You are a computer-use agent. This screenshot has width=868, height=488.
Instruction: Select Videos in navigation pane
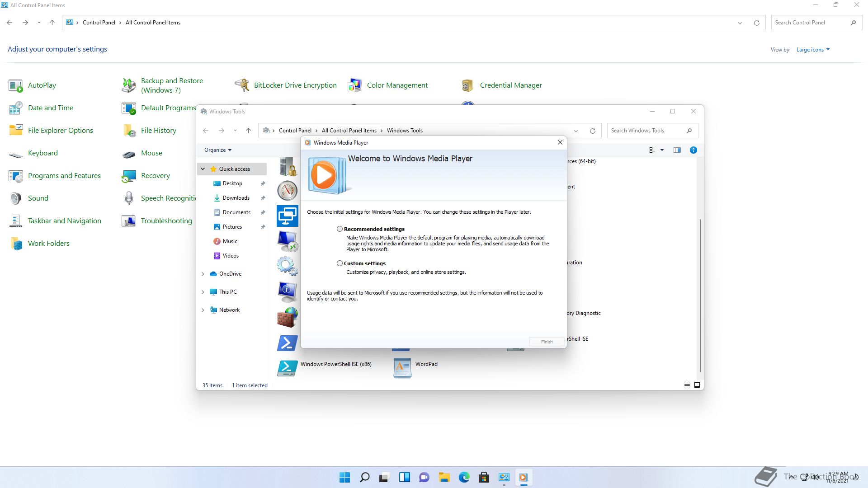pos(231,256)
